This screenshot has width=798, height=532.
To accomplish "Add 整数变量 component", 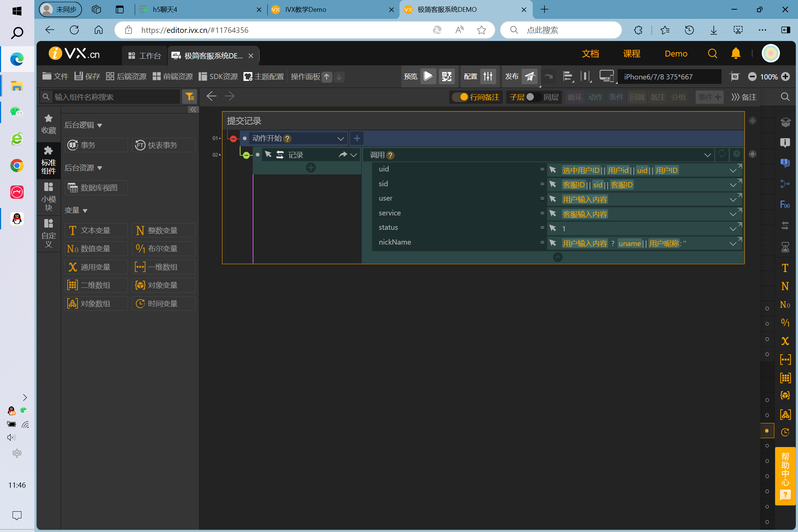I will point(164,231).
